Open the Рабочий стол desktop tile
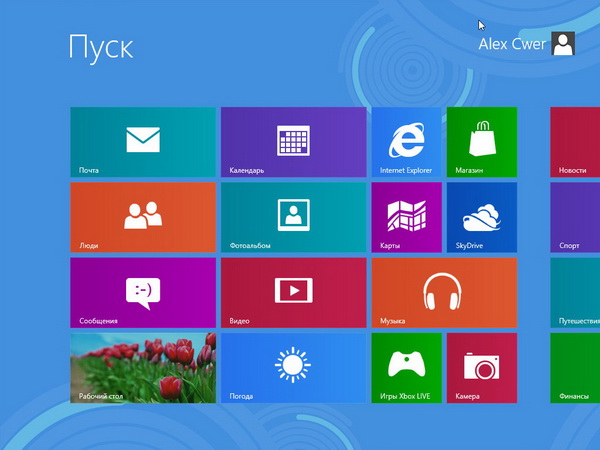 [x=143, y=368]
